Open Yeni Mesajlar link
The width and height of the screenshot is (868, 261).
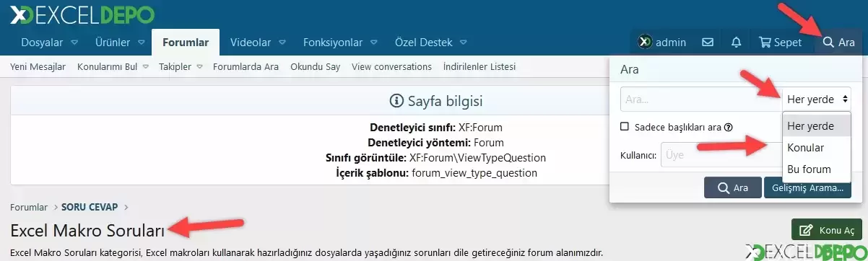(38, 67)
